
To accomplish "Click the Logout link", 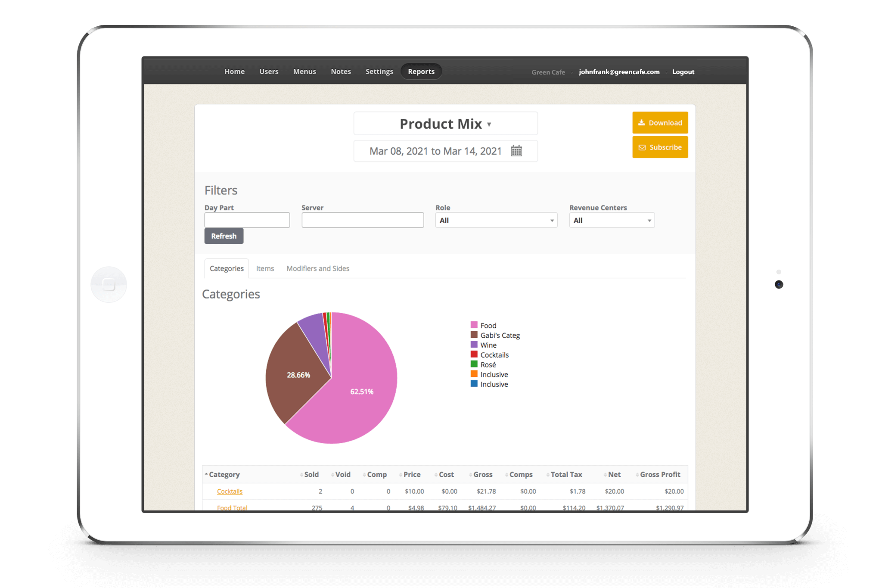I will pyautogui.click(x=683, y=72).
